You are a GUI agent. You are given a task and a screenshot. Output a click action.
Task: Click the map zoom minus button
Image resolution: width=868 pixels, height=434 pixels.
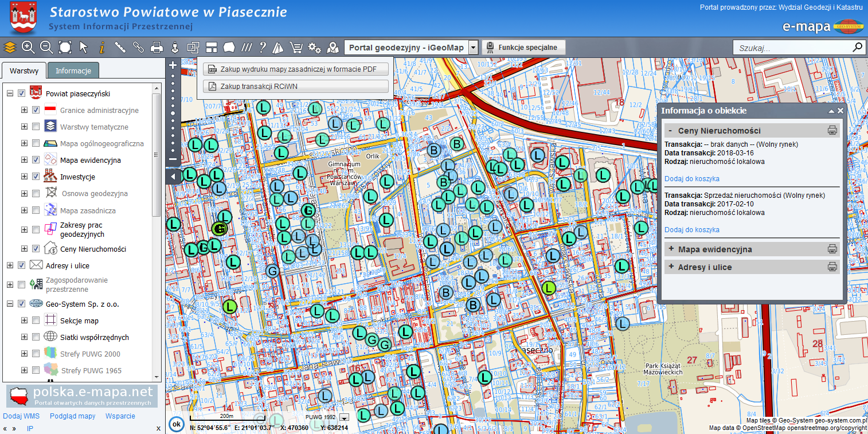click(x=173, y=159)
